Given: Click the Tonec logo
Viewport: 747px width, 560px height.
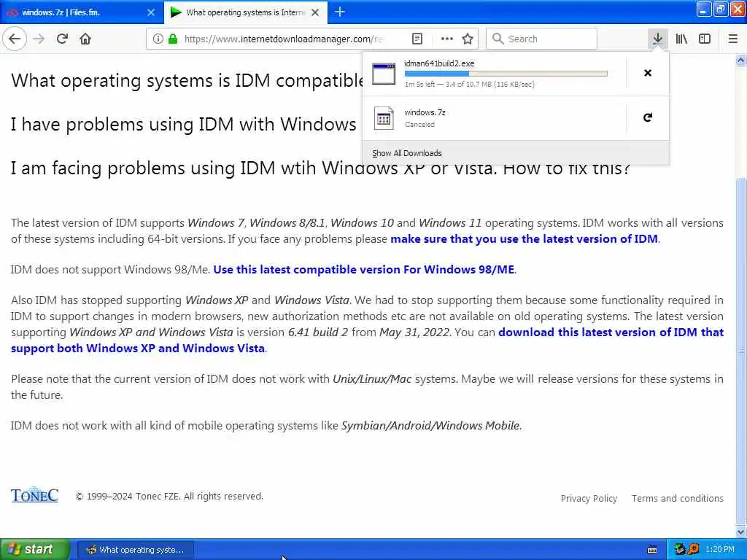Looking at the screenshot, I should (35, 495).
